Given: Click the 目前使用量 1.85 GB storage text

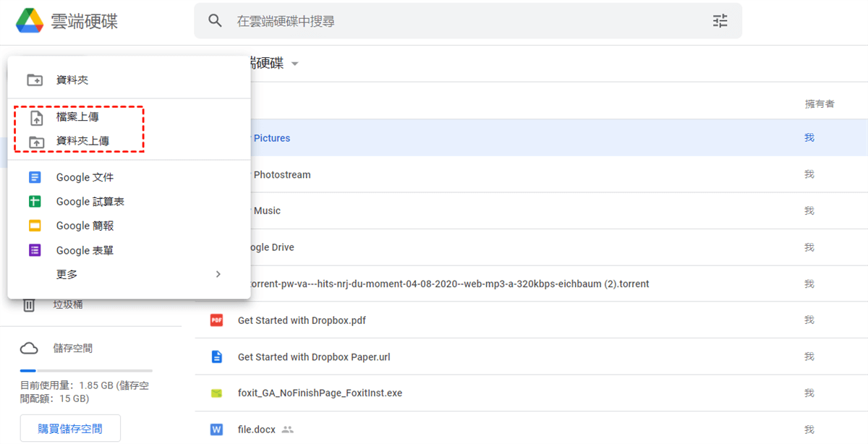Looking at the screenshot, I should click(85, 392).
